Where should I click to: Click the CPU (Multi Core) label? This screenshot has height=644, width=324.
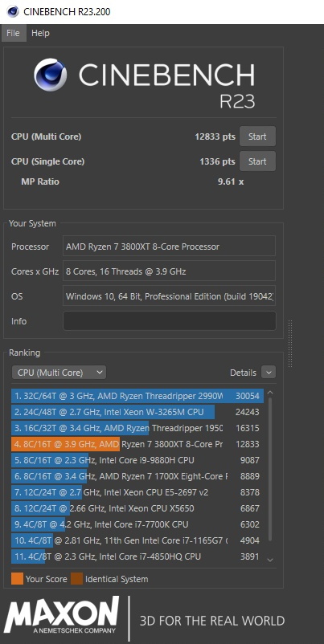click(46, 137)
